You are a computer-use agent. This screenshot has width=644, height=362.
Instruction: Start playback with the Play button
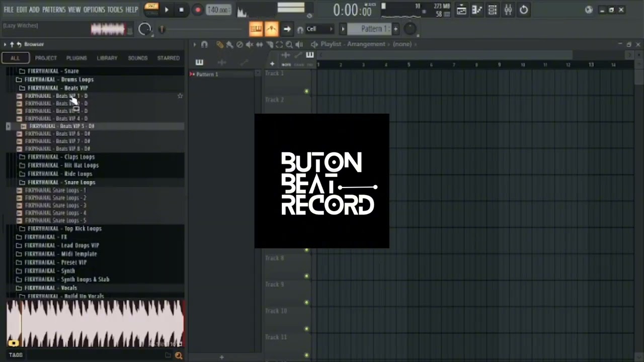point(167,10)
